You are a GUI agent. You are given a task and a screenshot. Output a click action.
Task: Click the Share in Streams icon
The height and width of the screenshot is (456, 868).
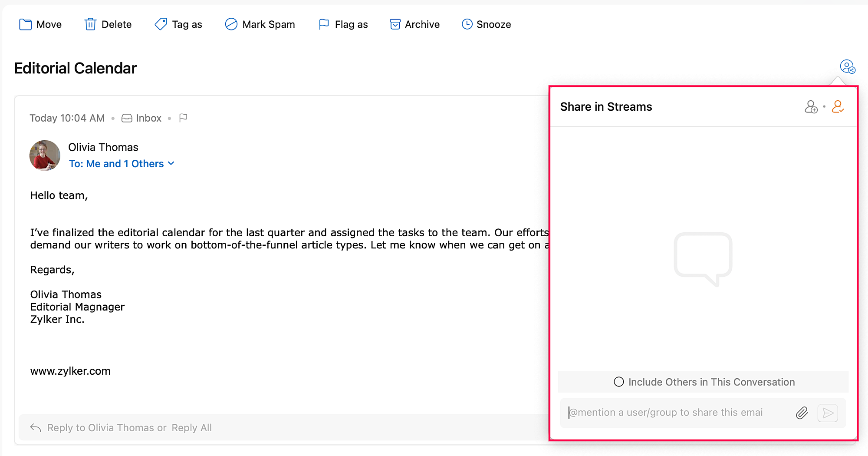847,67
